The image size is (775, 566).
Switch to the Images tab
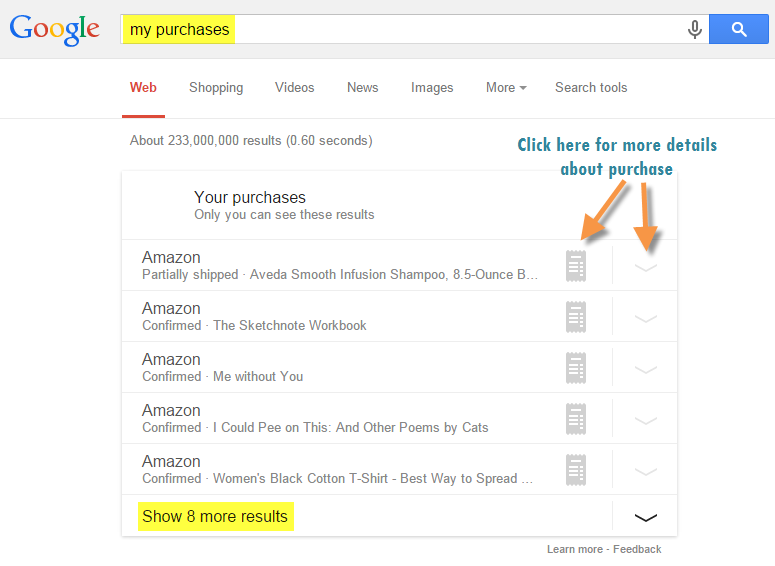tap(432, 87)
